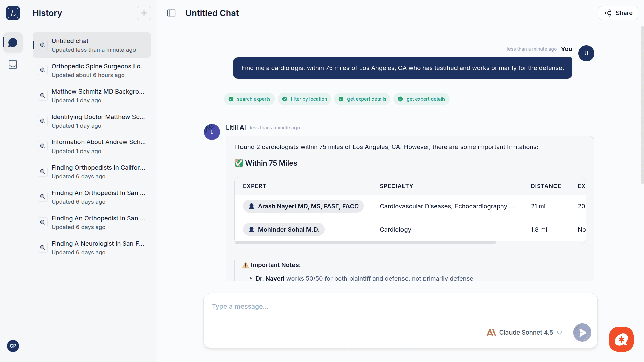Open Arash Nayeri expert profile chip
Screen dimensions: 644x362
pos(303,206)
